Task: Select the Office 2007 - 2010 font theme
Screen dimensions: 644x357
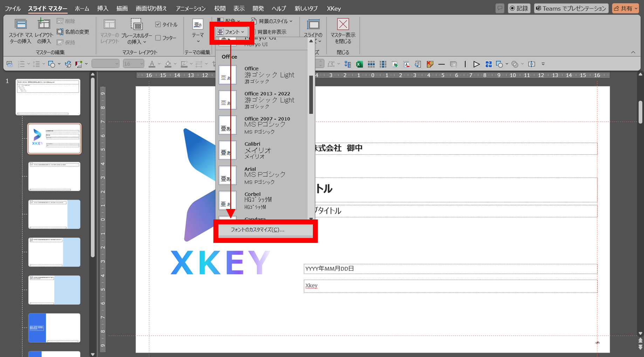Action: tap(262, 125)
